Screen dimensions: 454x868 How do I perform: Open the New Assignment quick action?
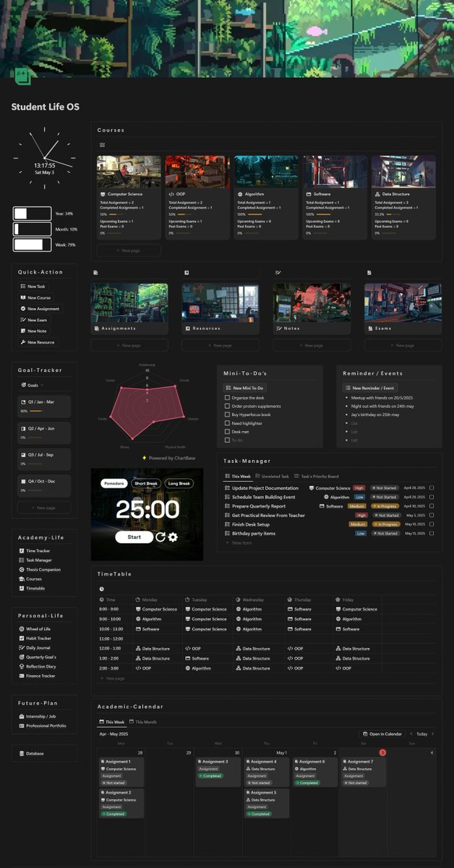tap(40, 309)
